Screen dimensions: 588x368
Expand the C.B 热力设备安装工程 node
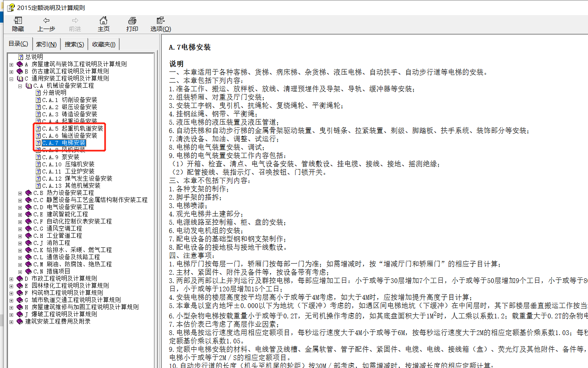click(x=20, y=193)
